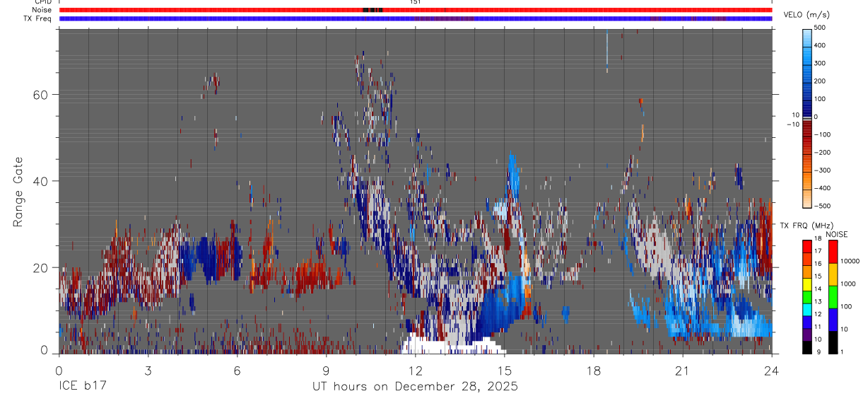This screenshot has width=868, height=401.
Task: Select the black 9–10 MHz swatch in the TX FRQ bar
Action: (x=808, y=347)
